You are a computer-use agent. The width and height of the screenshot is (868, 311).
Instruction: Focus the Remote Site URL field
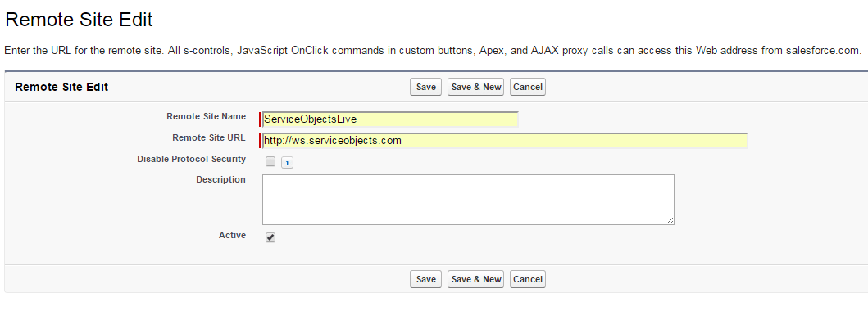[x=505, y=140]
